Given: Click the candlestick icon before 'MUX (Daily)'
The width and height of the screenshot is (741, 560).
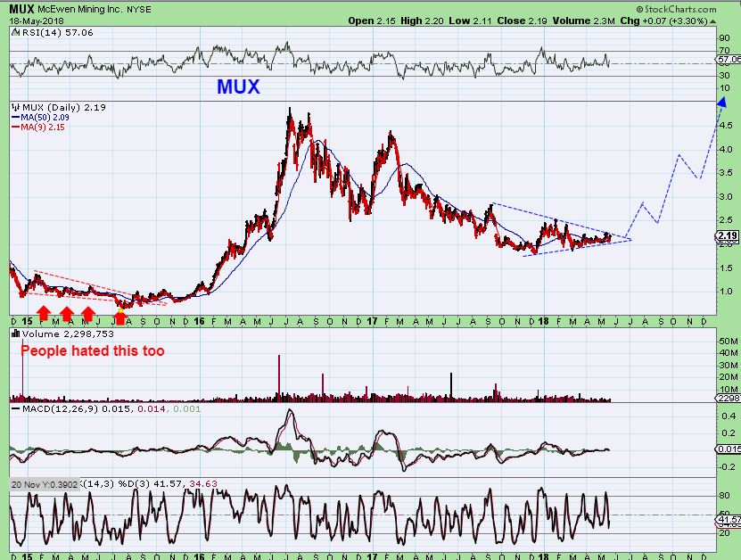Looking at the screenshot, I should [16, 107].
